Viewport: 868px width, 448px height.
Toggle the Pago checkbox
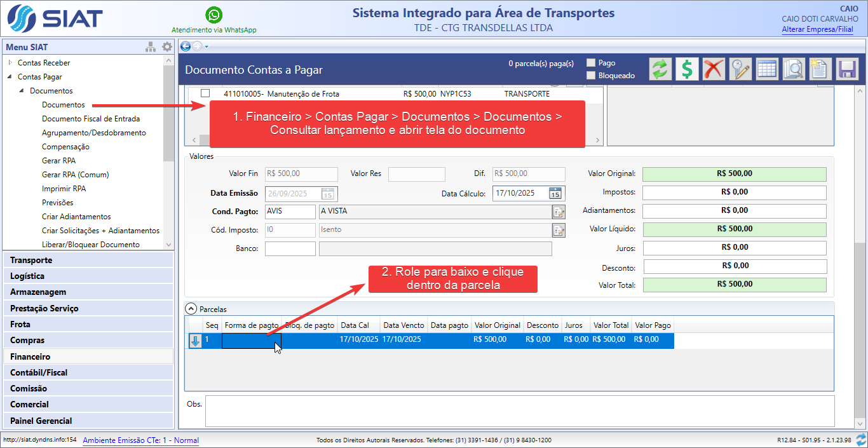(x=591, y=63)
